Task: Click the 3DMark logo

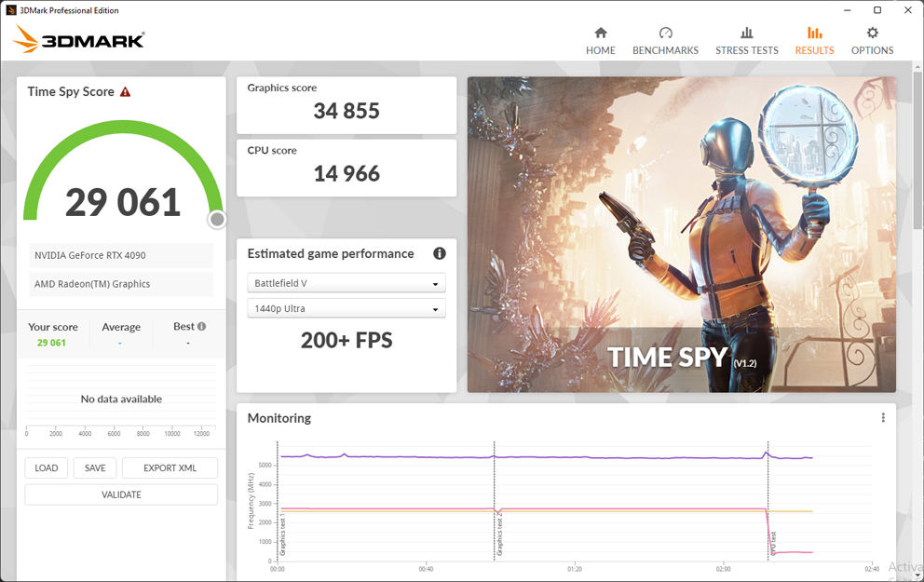Action: pos(79,39)
